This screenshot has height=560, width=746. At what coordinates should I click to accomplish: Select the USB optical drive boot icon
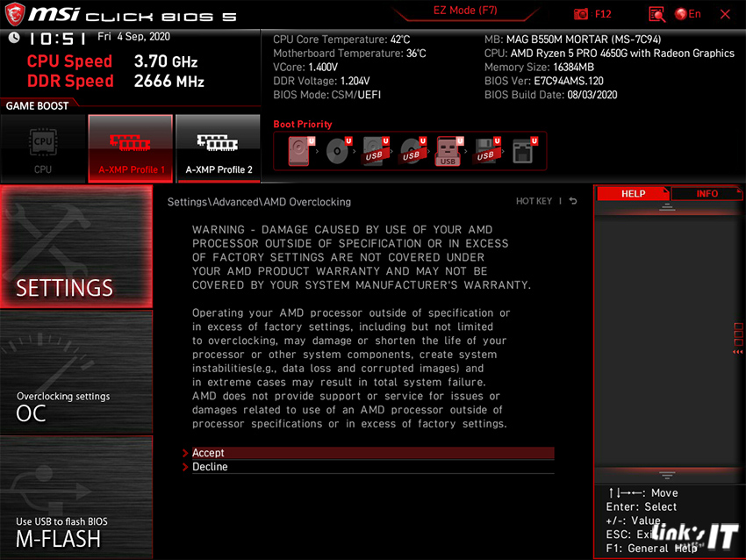pos(412,151)
